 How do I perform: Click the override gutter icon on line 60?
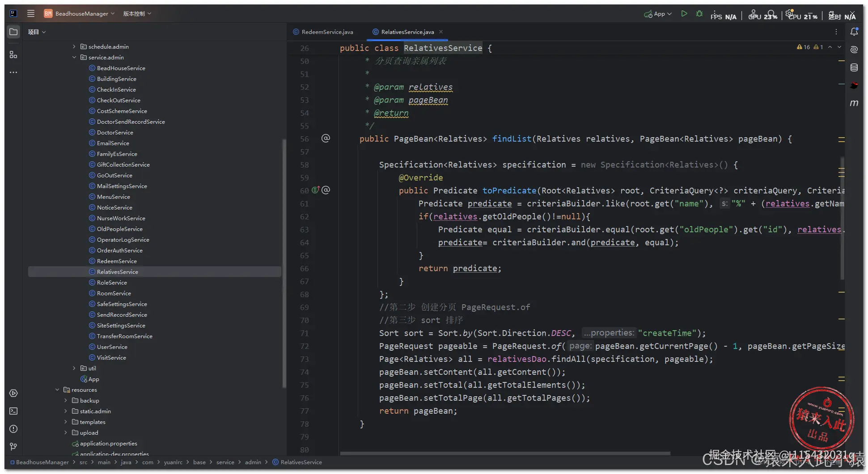click(315, 190)
